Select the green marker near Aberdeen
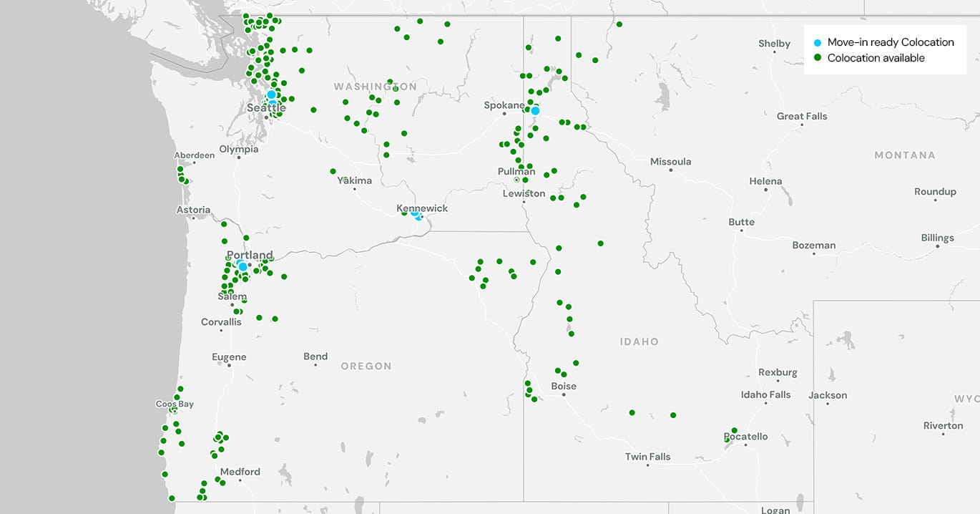Viewport: 980px width, 514px height. point(180,168)
